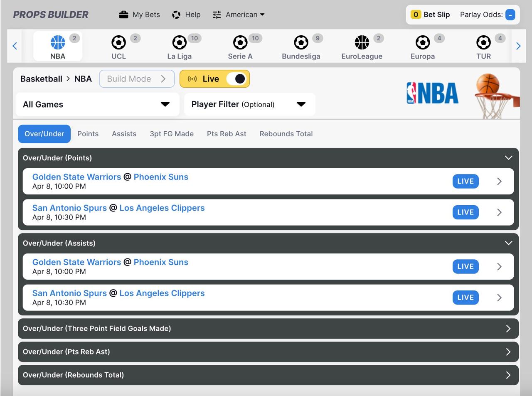Move the league carousel right with the arrow
532x396 pixels.
tap(518, 46)
